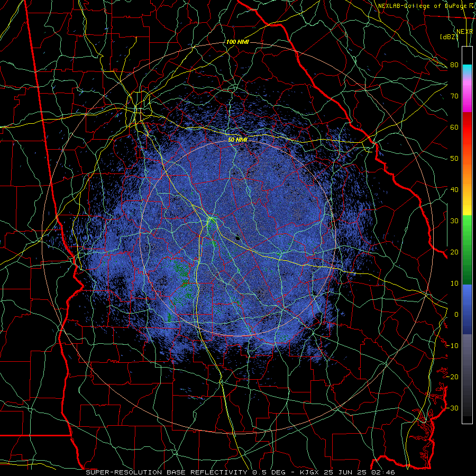Click the 0 value on the dBZ scale
Image resolution: width=476 pixels, height=476 pixels.
pyautogui.click(x=456, y=315)
